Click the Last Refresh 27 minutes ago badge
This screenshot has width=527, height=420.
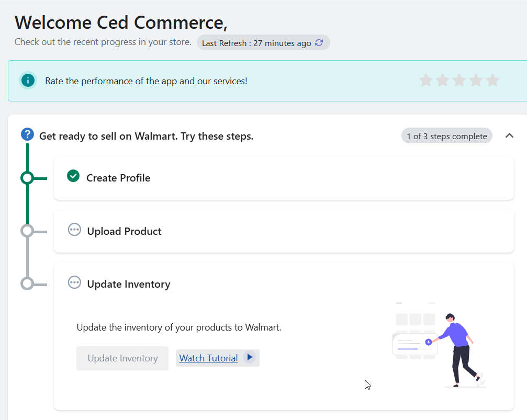[x=263, y=43]
